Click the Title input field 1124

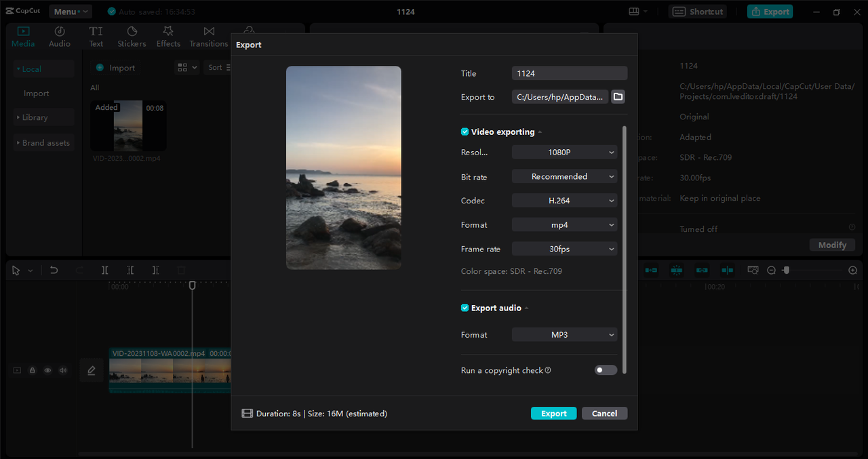click(570, 73)
